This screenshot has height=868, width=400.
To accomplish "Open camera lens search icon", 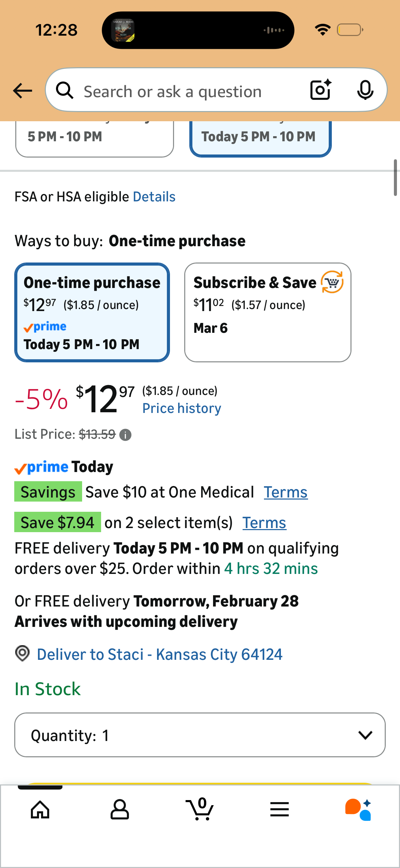I will [x=320, y=90].
